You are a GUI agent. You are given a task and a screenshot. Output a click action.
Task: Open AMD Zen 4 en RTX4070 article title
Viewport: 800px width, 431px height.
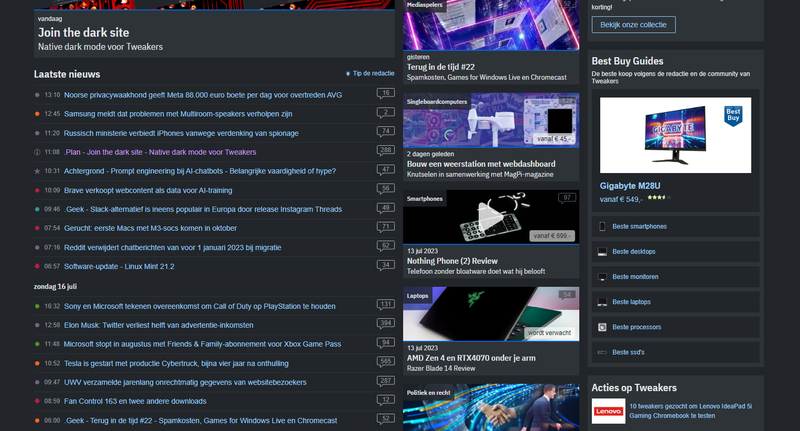click(471, 358)
